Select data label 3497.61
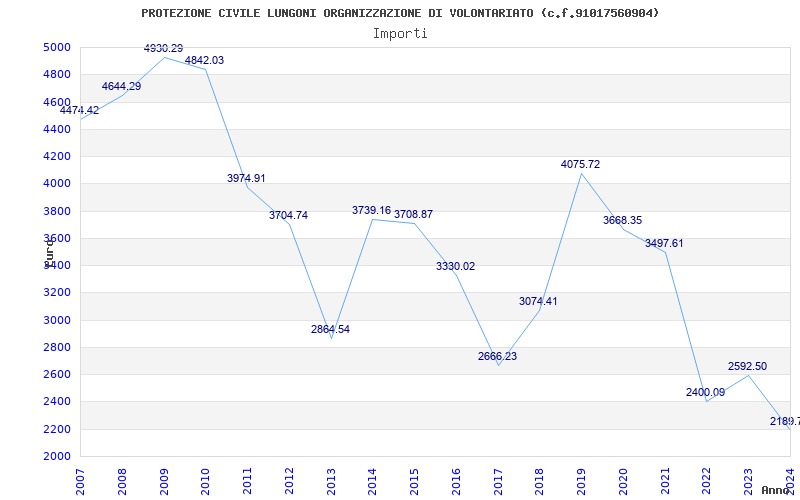Viewport: 800px width, 500px height. pos(664,243)
